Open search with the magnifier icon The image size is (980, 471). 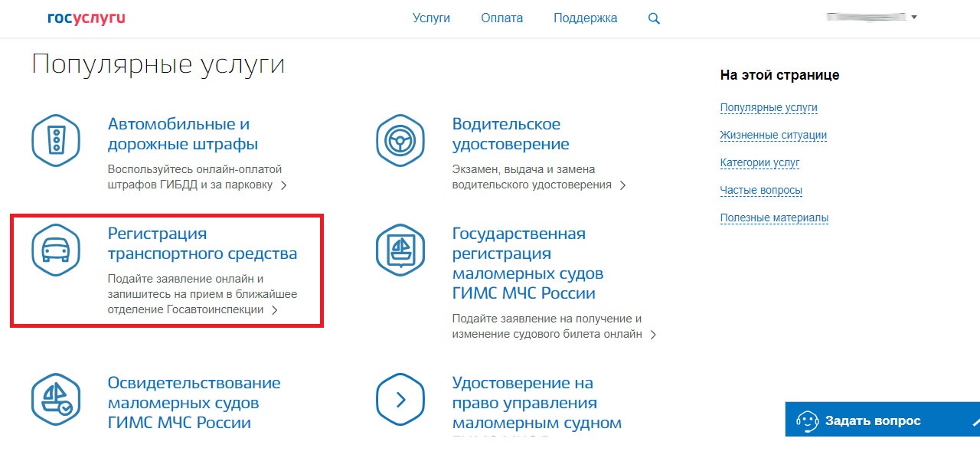[x=654, y=18]
